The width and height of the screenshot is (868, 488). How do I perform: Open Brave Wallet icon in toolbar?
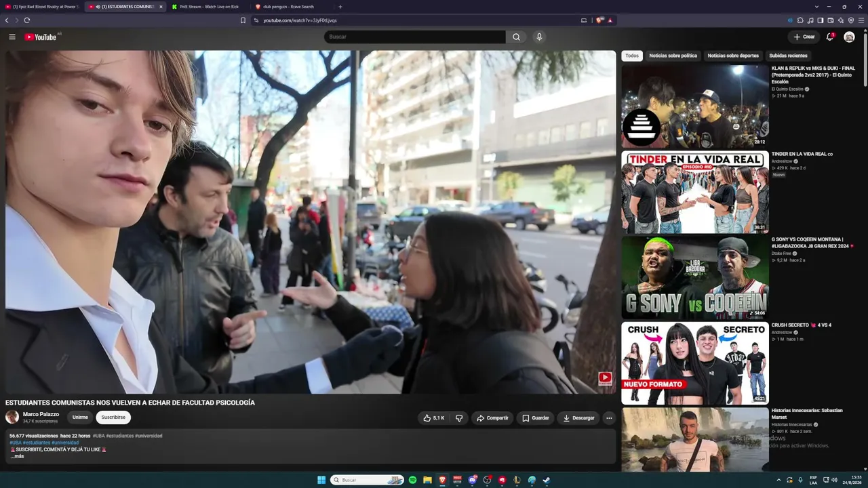831,20
